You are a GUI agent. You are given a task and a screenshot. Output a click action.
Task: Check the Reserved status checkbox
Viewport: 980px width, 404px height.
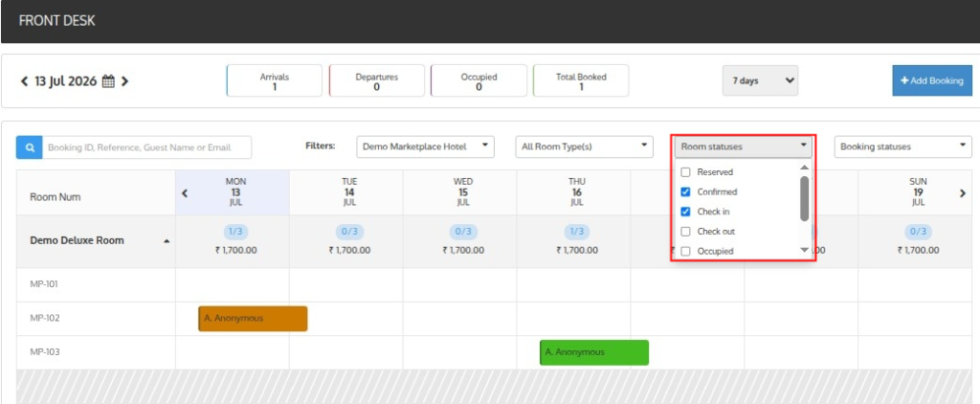[685, 172]
